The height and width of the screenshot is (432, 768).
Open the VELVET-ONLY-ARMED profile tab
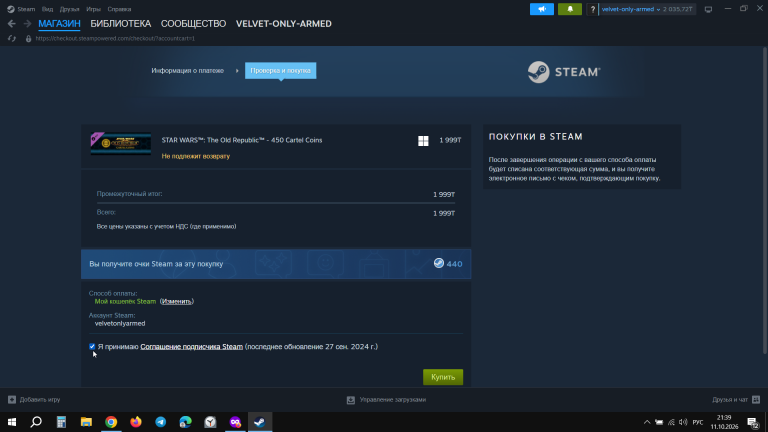click(284, 24)
